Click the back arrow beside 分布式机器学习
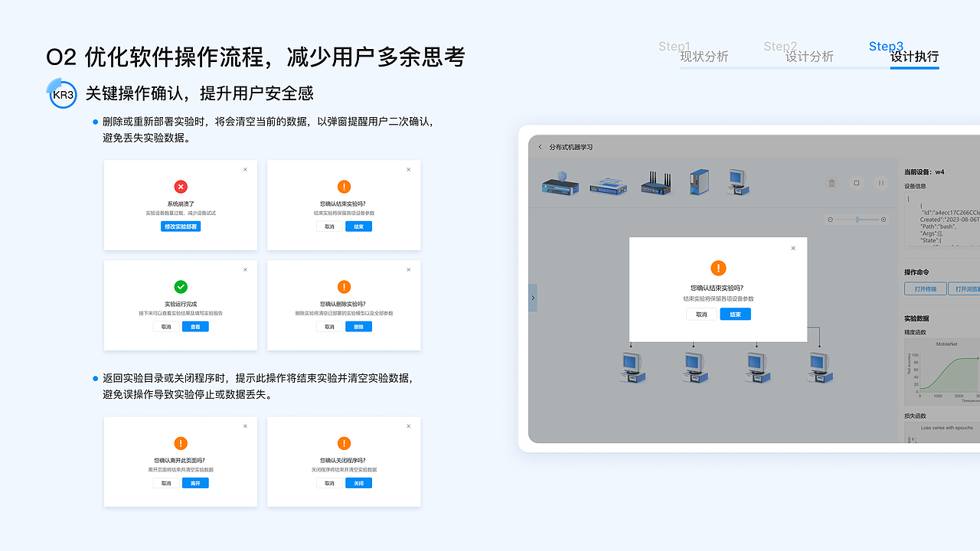 [541, 146]
